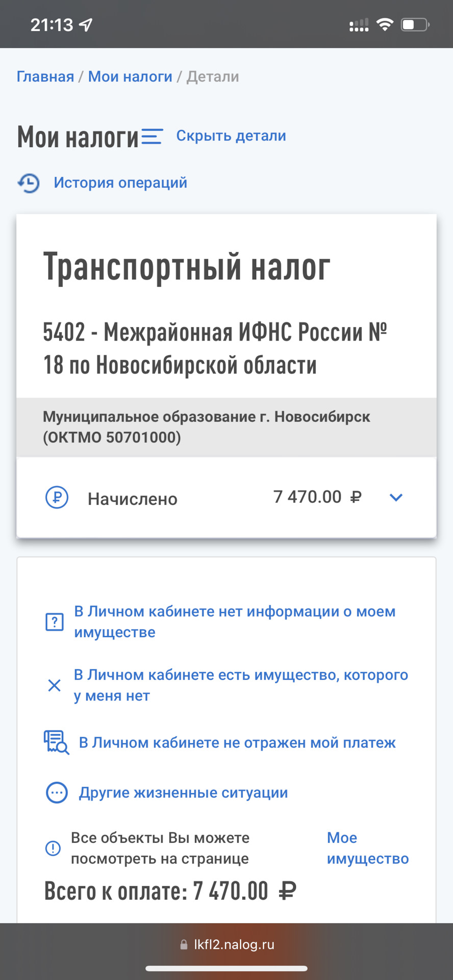Click the receipt search icon

[56, 742]
